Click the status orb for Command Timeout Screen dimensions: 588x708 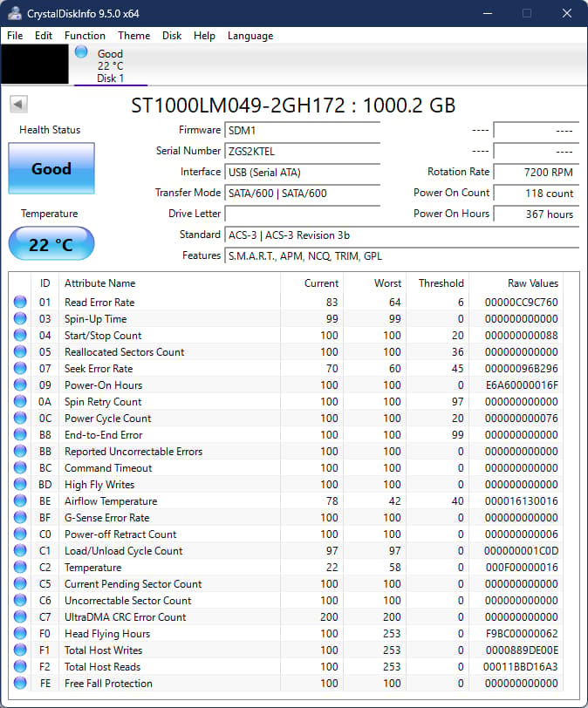pyautogui.click(x=20, y=467)
